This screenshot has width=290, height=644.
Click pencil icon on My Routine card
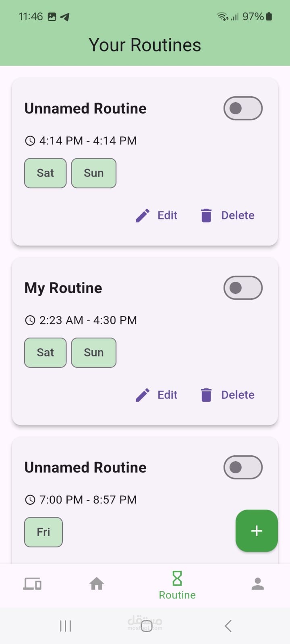click(143, 395)
